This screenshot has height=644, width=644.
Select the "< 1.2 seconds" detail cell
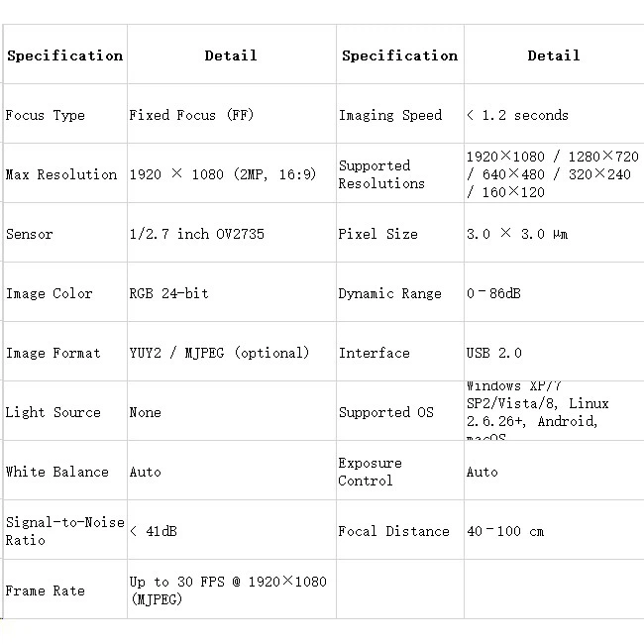click(517, 115)
